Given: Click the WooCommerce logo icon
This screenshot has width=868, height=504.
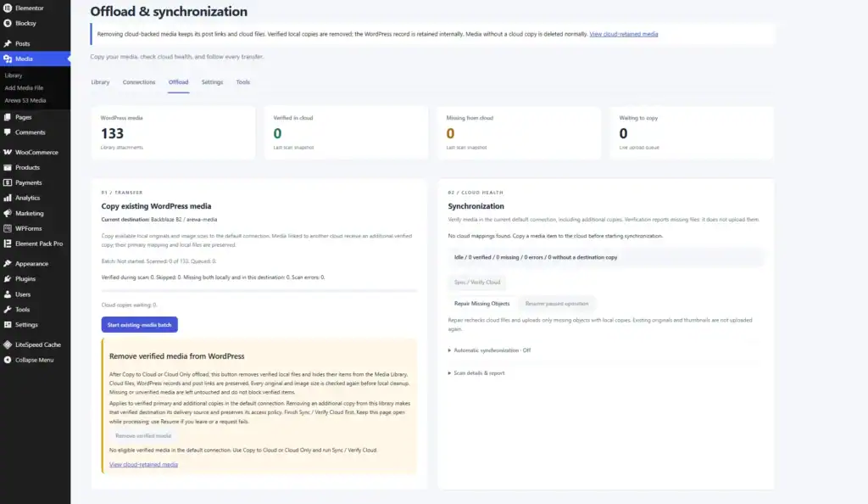Looking at the screenshot, I should click(7, 153).
